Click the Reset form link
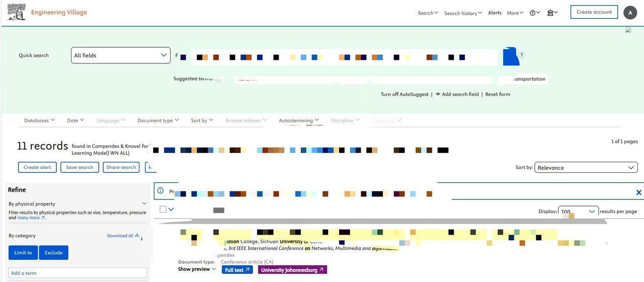Image resolution: width=644 pixels, height=282 pixels. (498, 94)
